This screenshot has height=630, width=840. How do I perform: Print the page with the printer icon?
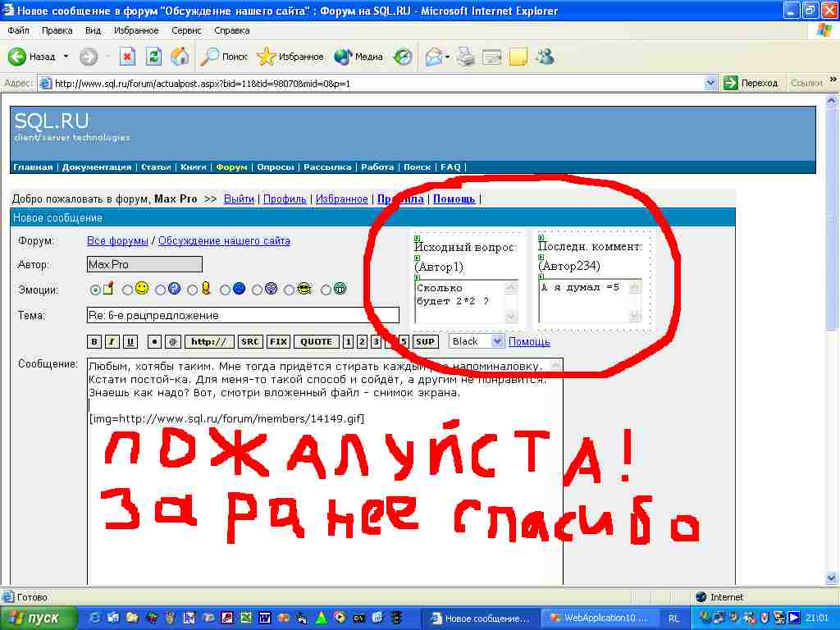[466, 57]
